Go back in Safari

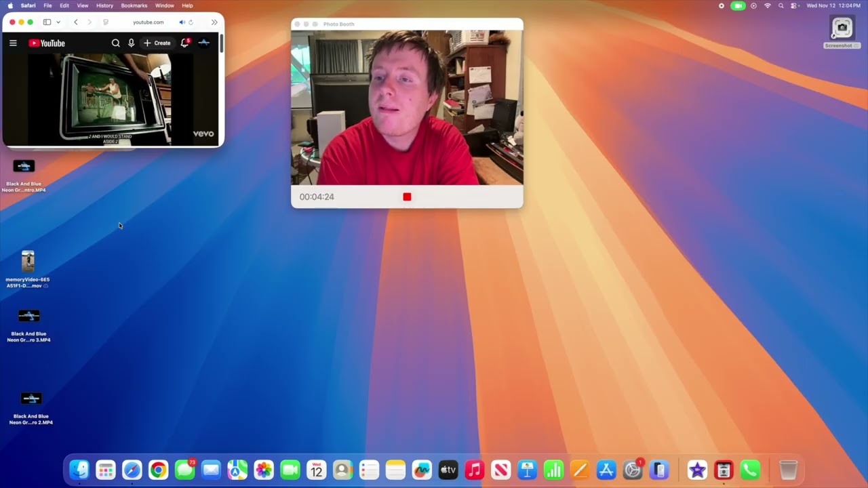(75, 22)
